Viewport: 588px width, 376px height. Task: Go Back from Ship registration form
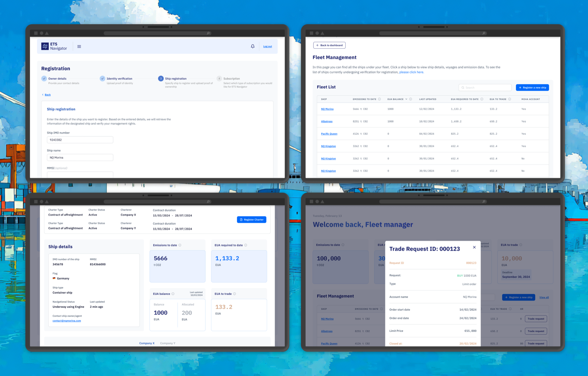[46, 95]
